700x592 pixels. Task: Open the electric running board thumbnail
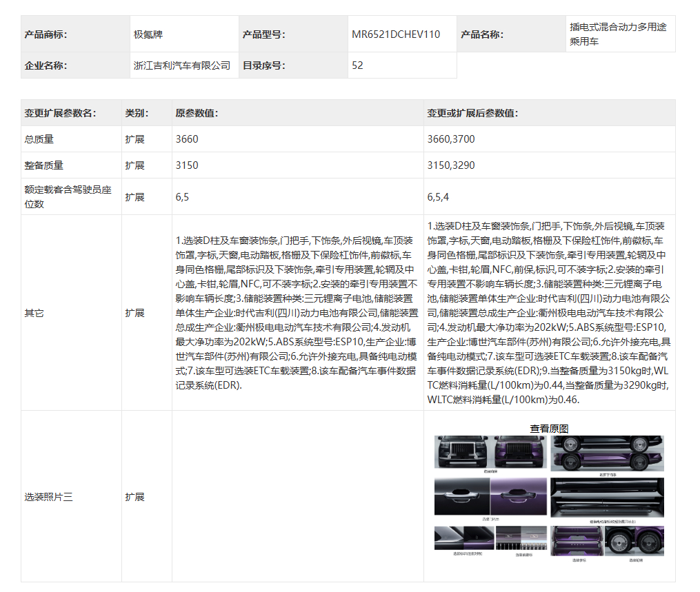(x=607, y=498)
